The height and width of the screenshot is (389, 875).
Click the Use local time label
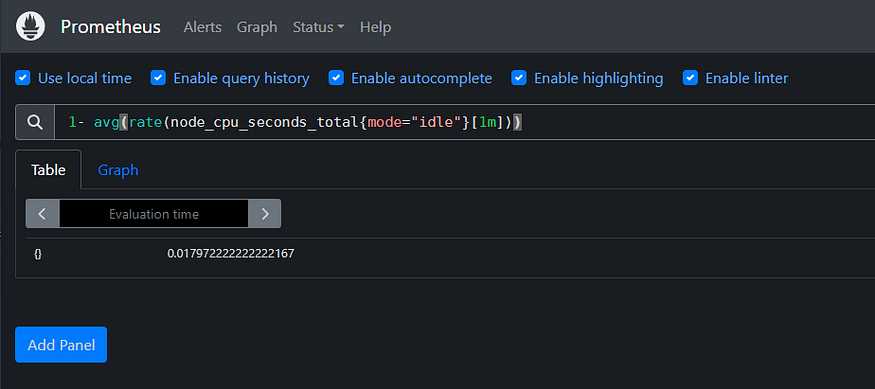tap(85, 78)
